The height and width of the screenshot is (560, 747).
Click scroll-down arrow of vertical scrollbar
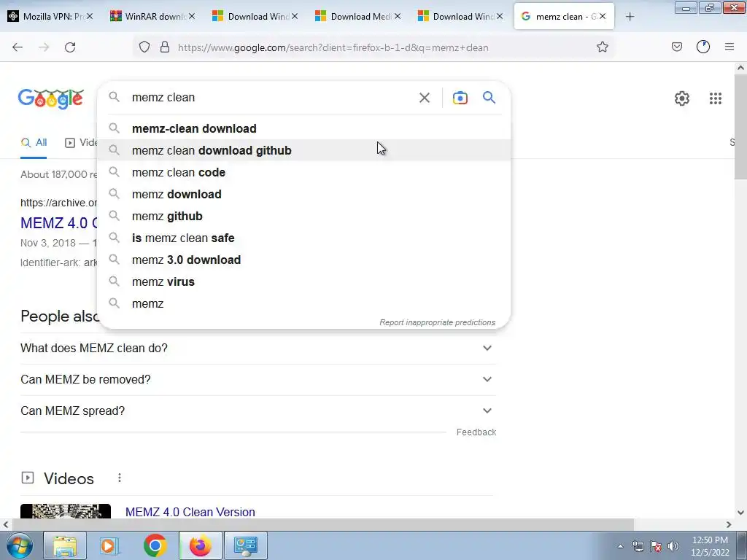(740, 513)
